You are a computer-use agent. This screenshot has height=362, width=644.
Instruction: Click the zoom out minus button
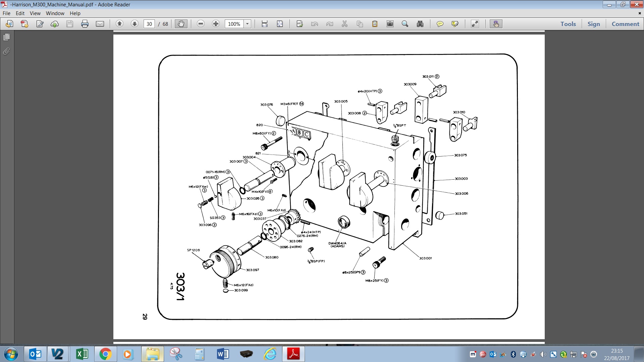201,24
